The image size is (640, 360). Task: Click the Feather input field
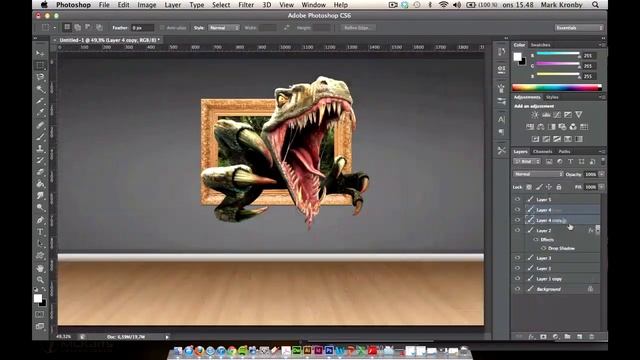click(x=142, y=28)
